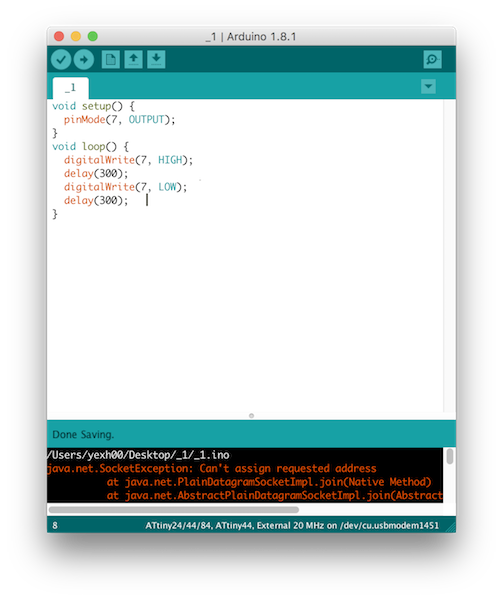Click the first delay(300); line

(x=96, y=174)
